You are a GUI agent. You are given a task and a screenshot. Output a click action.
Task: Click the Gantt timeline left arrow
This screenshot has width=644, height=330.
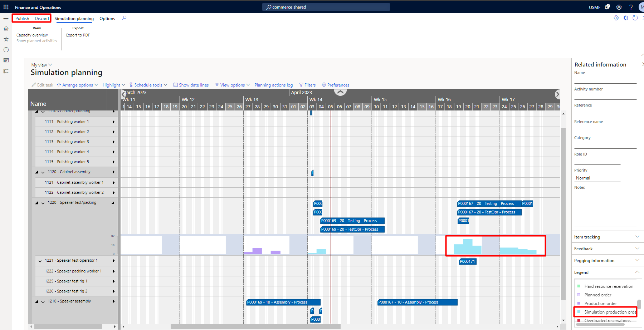point(123,94)
